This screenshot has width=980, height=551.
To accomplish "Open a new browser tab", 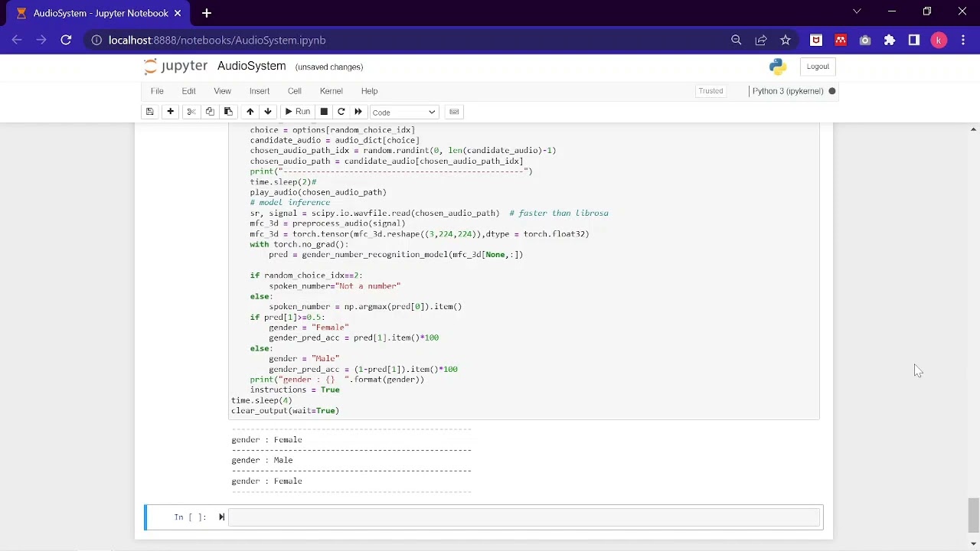I will click(207, 13).
